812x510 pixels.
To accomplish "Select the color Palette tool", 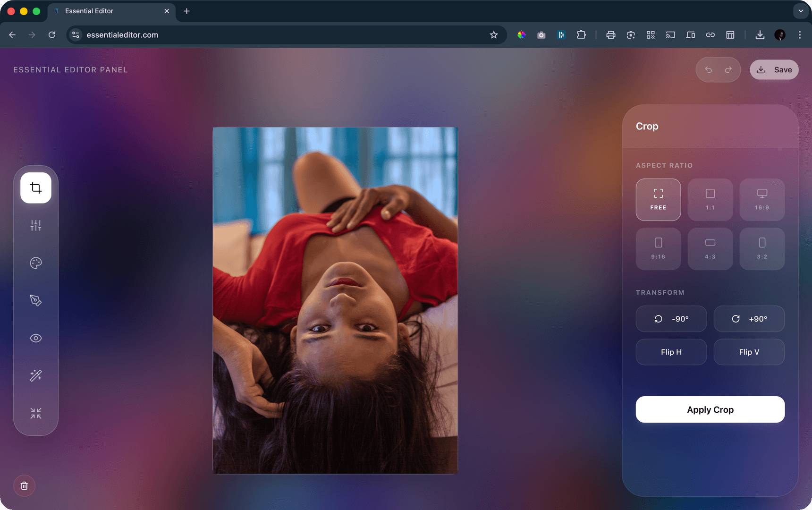I will [36, 263].
